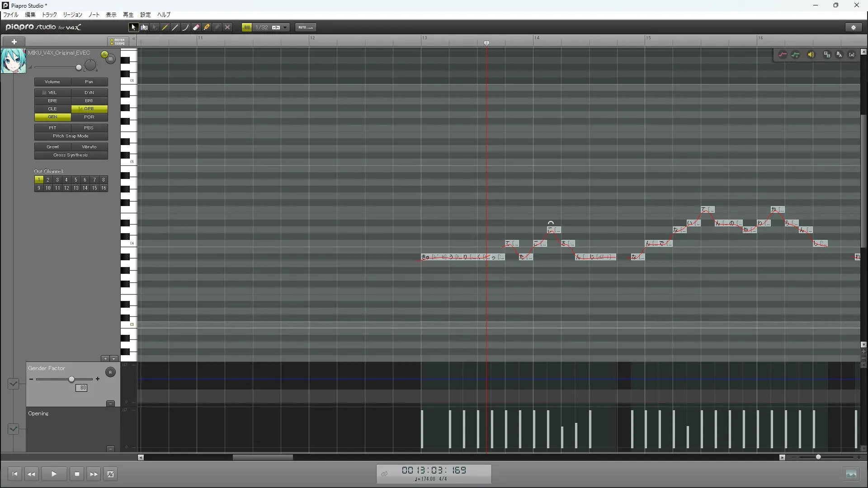Toggle the mute m button on track
The image size is (868, 488).
tap(110, 59)
